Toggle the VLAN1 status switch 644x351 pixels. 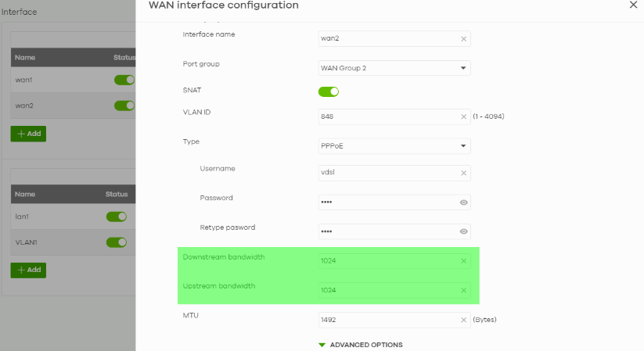tap(116, 242)
